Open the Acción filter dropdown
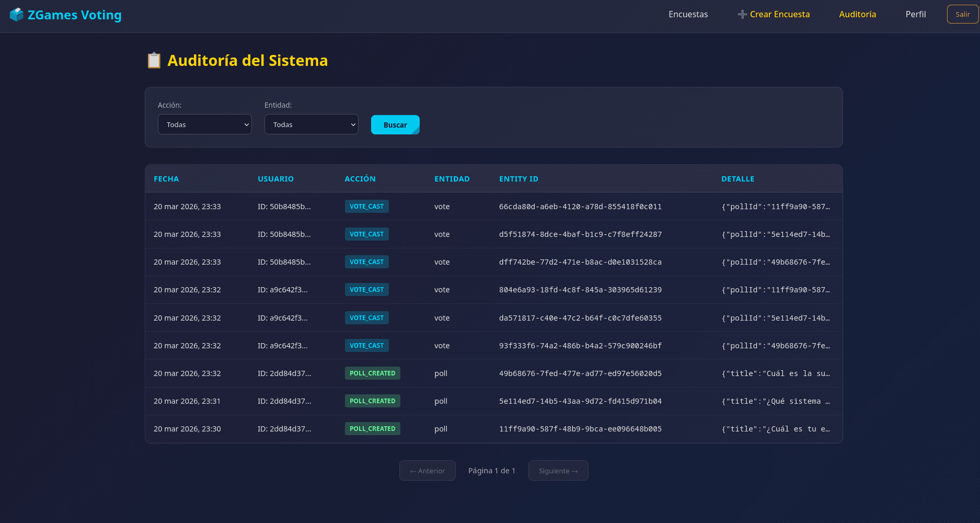The width and height of the screenshot is (980, 523). [x=205, y=124]
